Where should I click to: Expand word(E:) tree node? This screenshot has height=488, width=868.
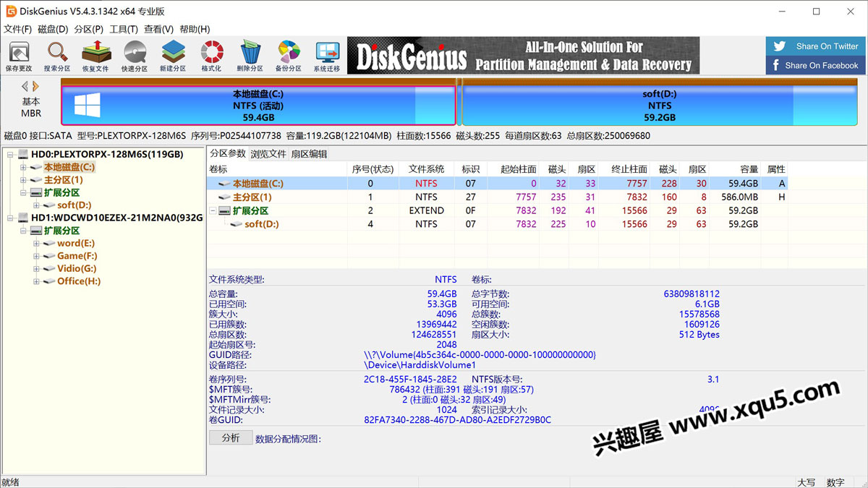(36, 244)
